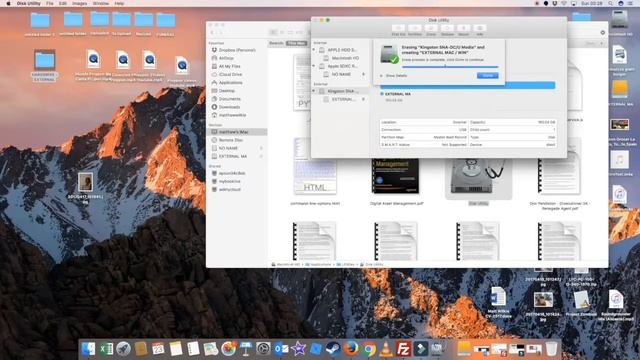Open Applications in Finder sidebar
Viewport: 640px width, 360px height.
click(227, 82)
